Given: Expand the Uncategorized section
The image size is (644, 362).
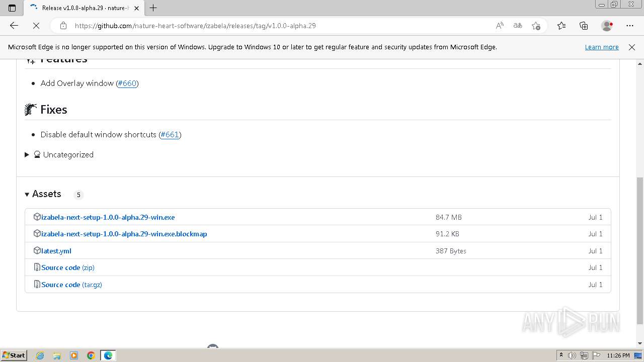Looking at the screenshot, I should pyautogui.click(x=59, y=154).
